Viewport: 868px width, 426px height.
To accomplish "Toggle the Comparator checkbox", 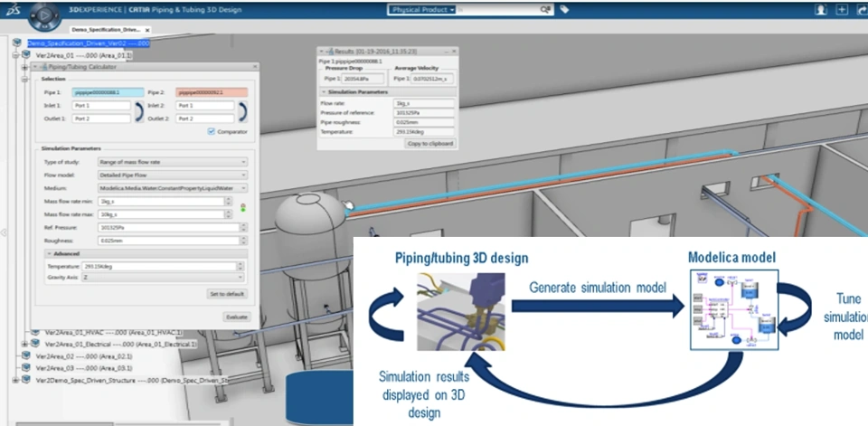I will point(211,131).
